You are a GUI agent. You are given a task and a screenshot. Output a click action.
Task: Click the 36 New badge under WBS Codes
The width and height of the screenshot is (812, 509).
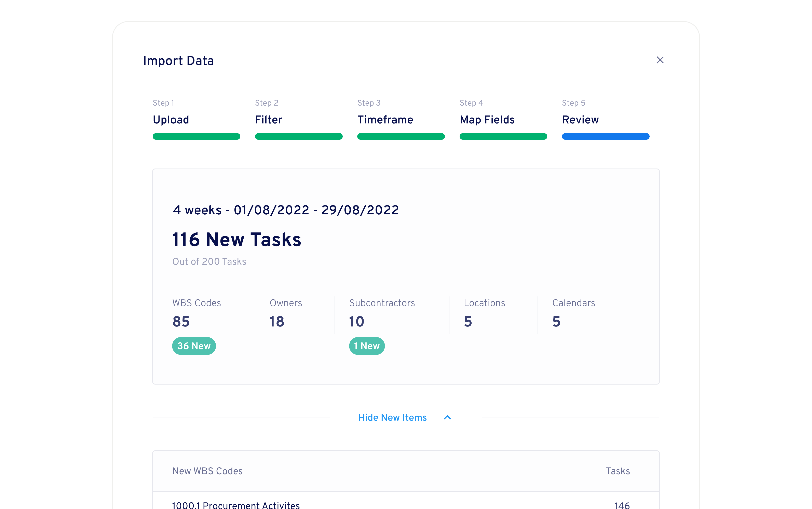194,346
